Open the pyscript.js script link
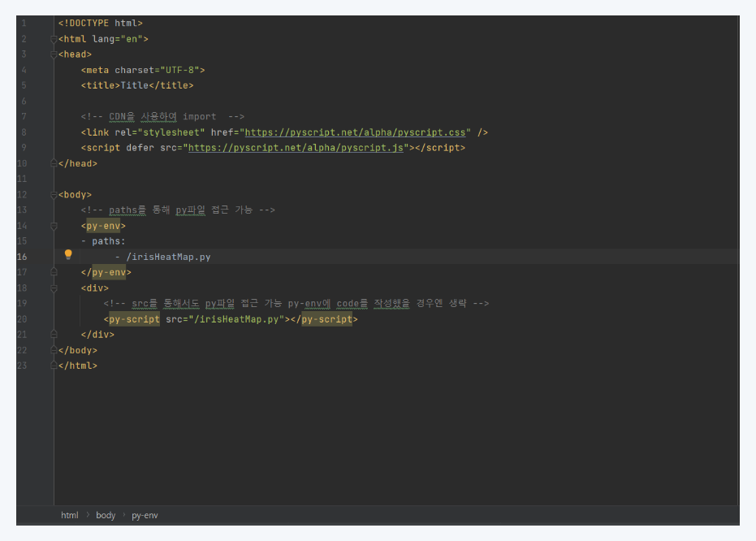 click(294, 147)
